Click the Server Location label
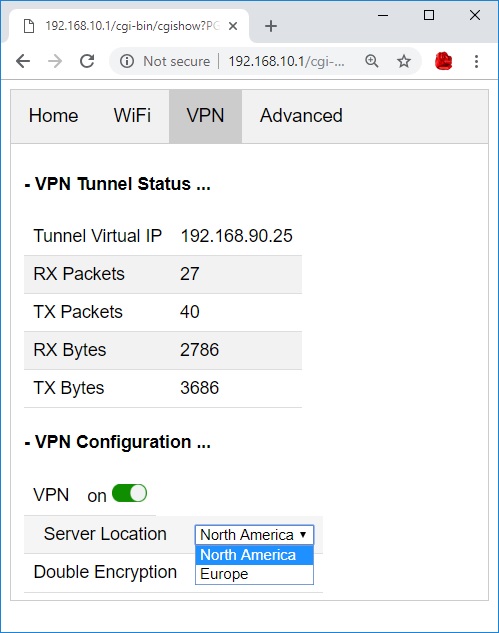Viewport: 499px width, 633px height. [x=105, y=534]
